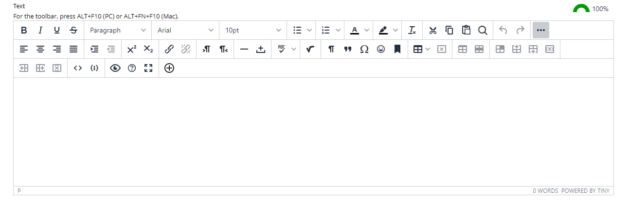Image resolution: width=644 pixels, height=204 pixels.
Task: Align text right
Action: [x=57, y=49]
